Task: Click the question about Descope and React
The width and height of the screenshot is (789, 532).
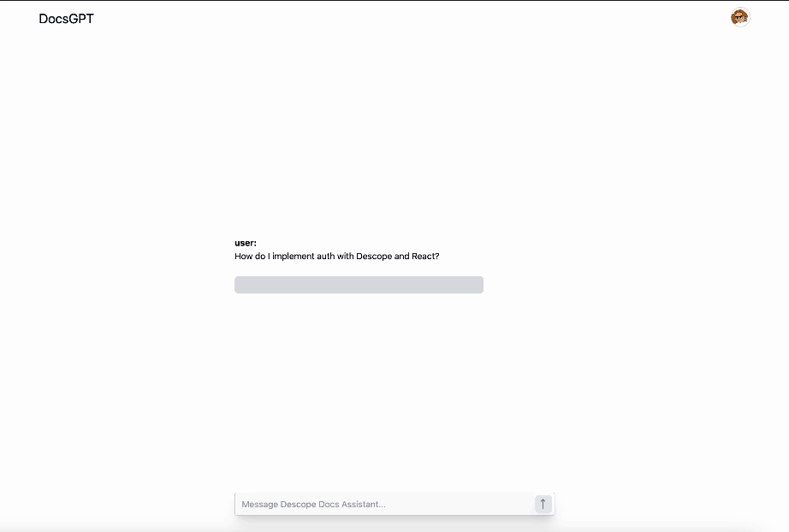Action: pyautogui.click(x=336, y=257)
